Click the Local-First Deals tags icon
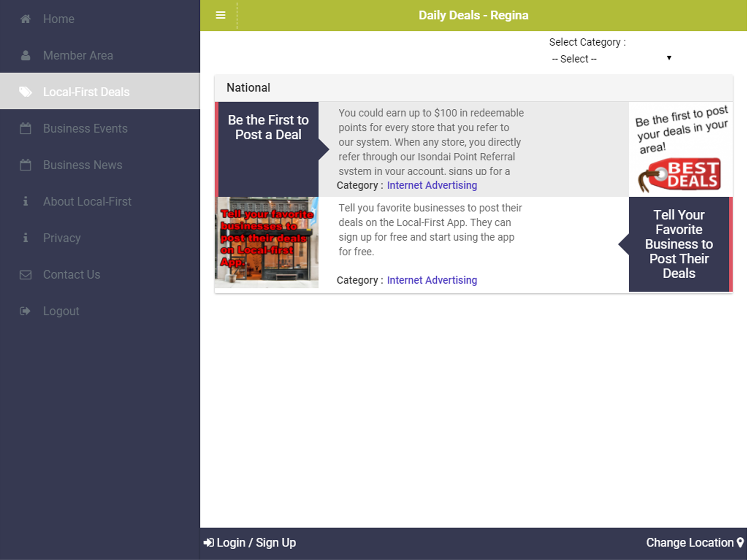The width and height of the screenshot is (747, 560). point(25,92)
